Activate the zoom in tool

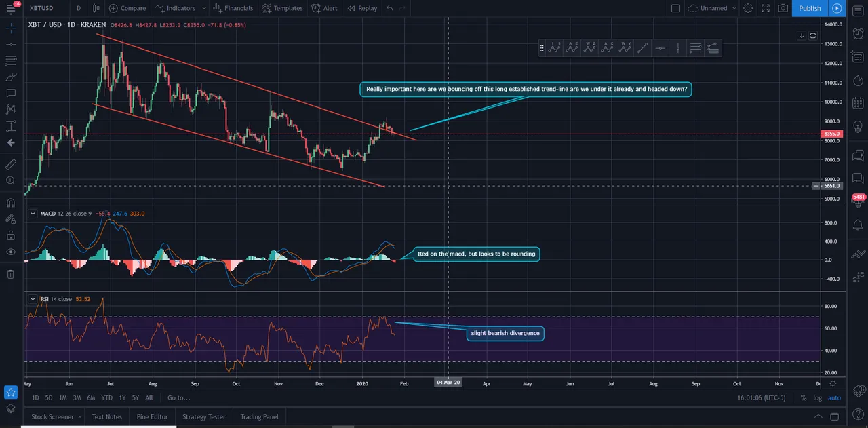click(x=10, y=180)
